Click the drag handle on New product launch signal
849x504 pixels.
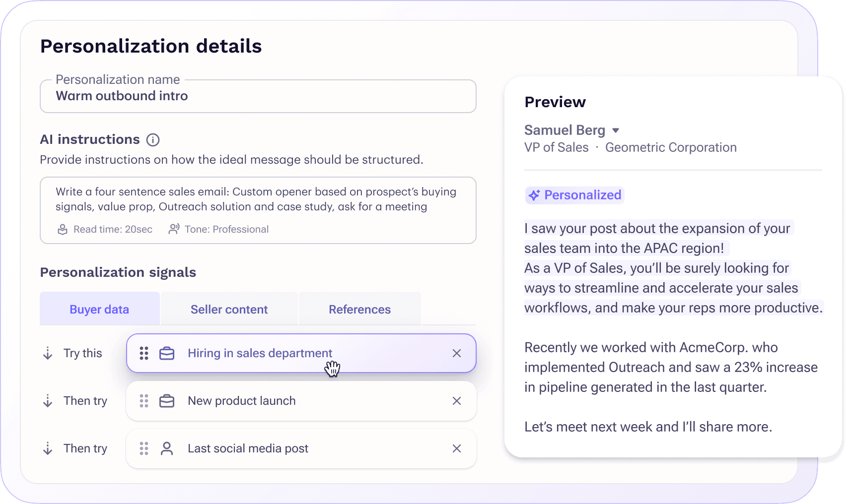[144, 401]
